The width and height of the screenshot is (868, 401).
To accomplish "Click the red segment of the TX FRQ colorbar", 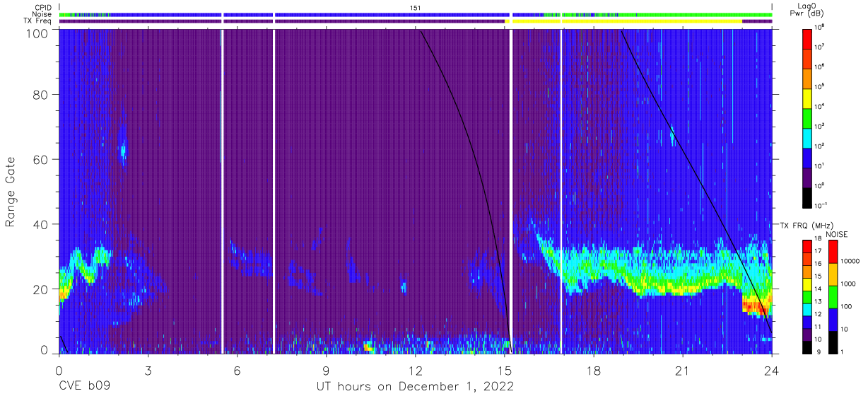I will coord(807,246).
